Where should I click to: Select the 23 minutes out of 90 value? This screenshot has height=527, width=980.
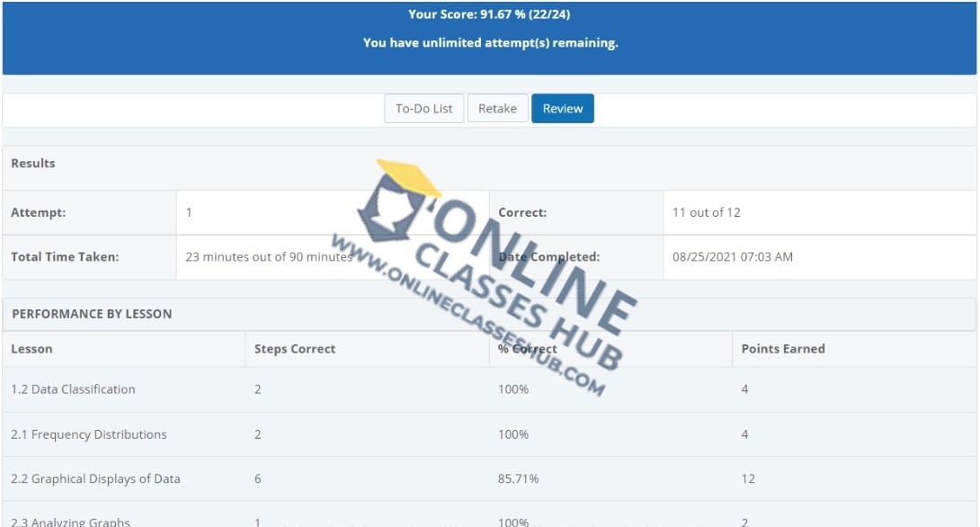pos(268,257)
